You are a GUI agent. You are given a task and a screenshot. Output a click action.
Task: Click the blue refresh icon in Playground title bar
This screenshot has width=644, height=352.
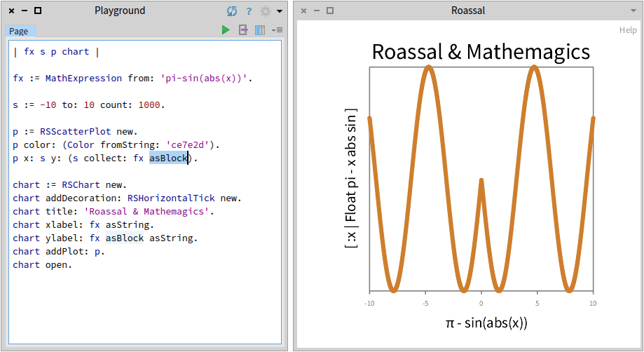[232, 11]
